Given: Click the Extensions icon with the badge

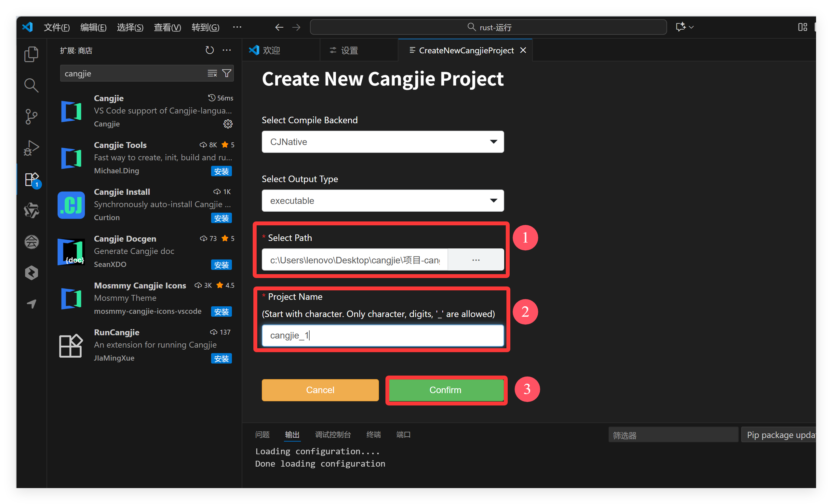Looking at the screenshot, I should point(32,179).
